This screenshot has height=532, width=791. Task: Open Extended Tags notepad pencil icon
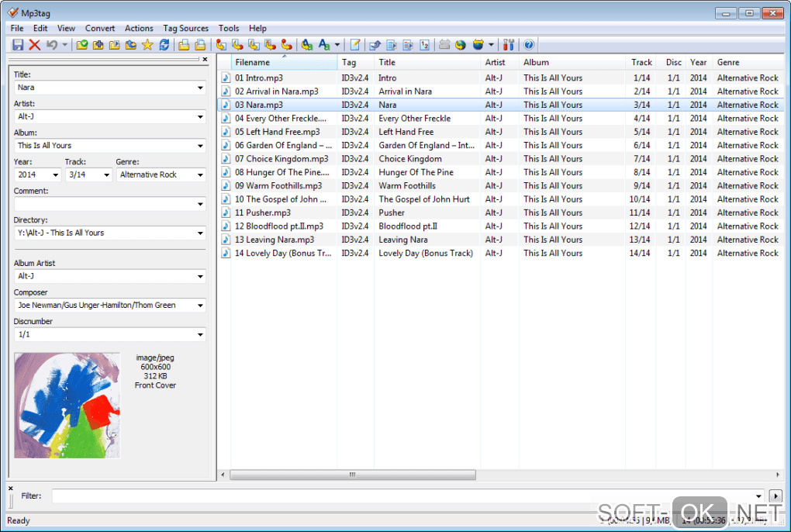click(x=355, y=45)
